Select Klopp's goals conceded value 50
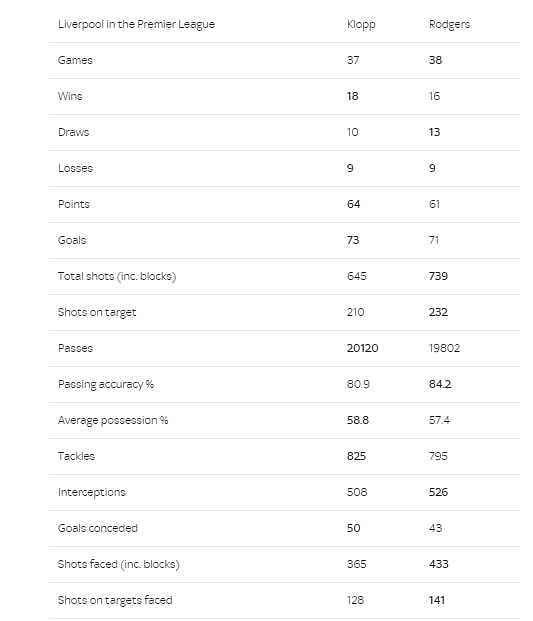The image size is (533, 621). pos(353,528)
